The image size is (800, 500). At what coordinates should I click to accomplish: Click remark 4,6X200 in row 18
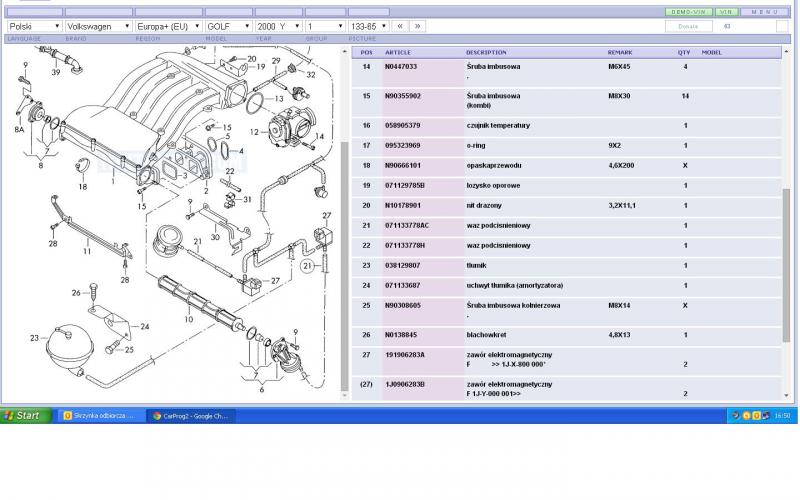[621, 165]
